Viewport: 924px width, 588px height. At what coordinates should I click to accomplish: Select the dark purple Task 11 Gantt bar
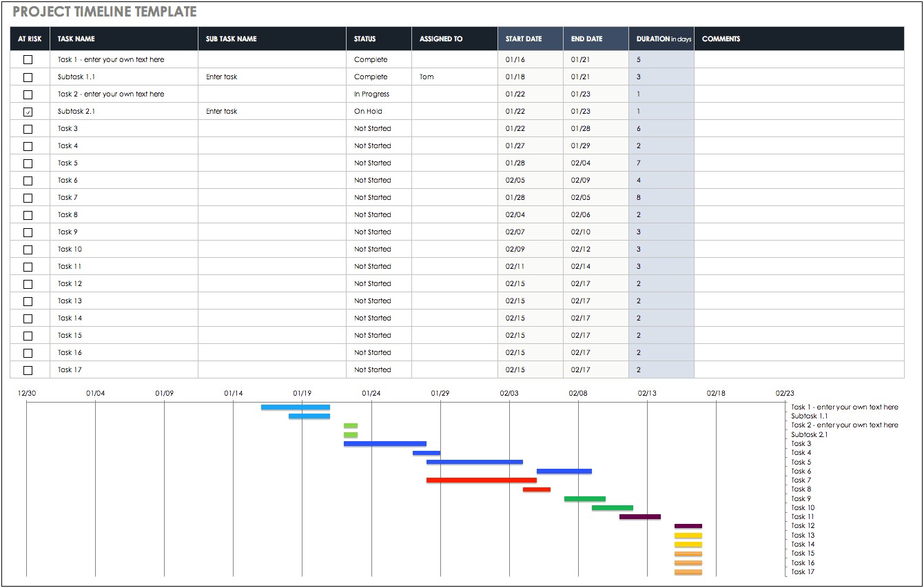point(640,516)
